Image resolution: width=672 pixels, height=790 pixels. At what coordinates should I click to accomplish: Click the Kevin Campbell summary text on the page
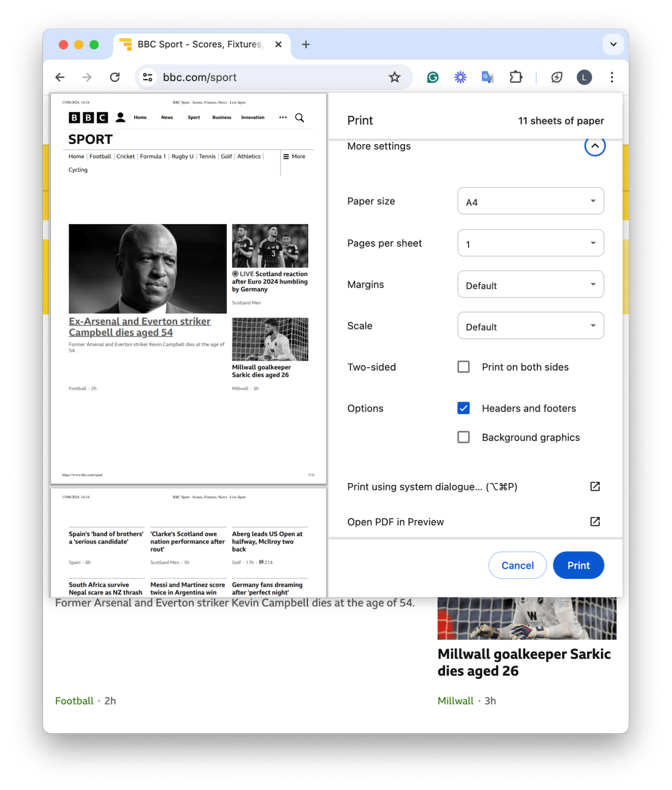[235, 603]
